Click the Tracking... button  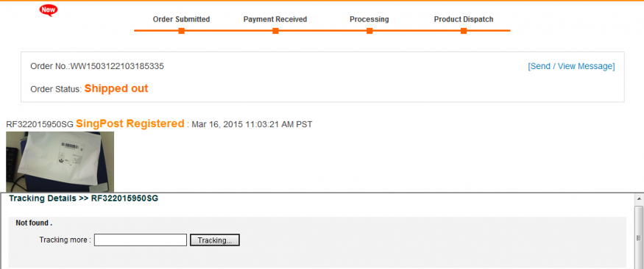pos(215,240)
